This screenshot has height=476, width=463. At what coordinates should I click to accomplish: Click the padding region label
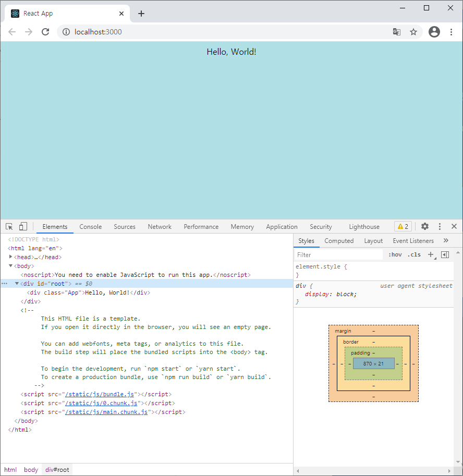tap(360, 353)
